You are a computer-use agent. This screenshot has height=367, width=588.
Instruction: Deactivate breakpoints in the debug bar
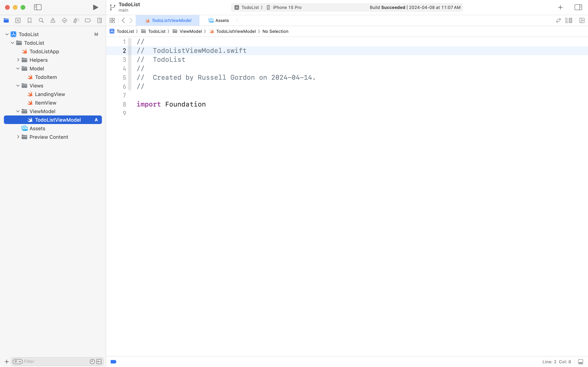pyautogui.click(x=113, y=361)
